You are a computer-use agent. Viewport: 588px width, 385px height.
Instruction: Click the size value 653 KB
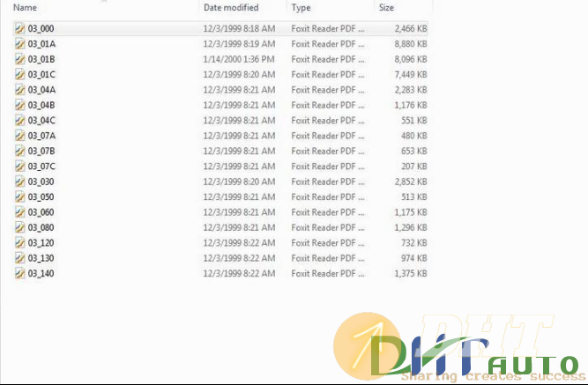[414, 151]
